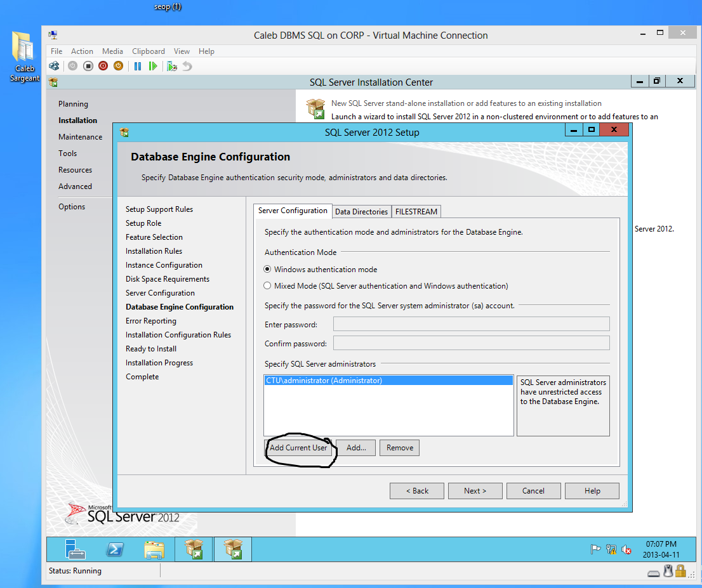The width and height of the screenshot is (702, 588).
Task: Open Server Manager from the guest taskbar
Action: coord(75,549)
